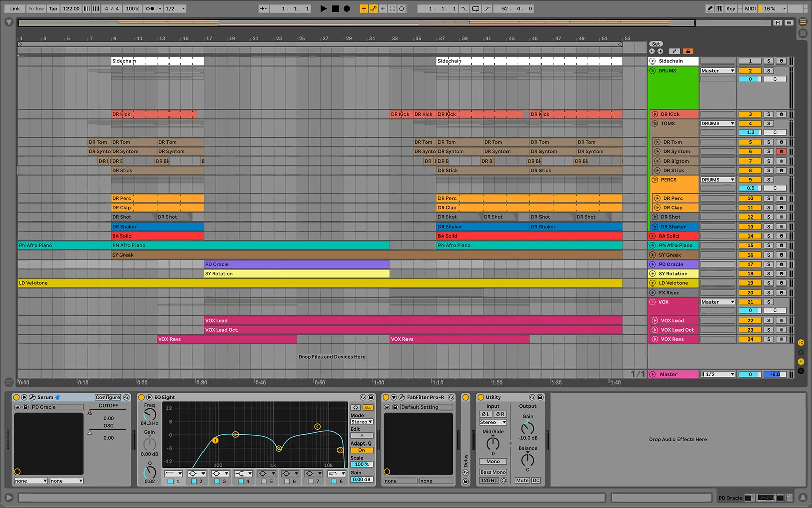Click the Utility Mono button
The width and height of the screenshot is (812, 508).
click(493, 461)
